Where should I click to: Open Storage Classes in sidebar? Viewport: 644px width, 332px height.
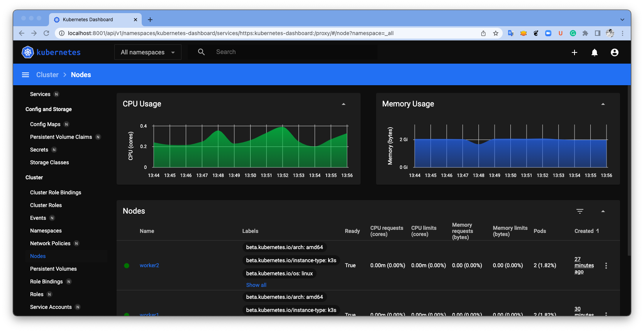tap(49, 162)
